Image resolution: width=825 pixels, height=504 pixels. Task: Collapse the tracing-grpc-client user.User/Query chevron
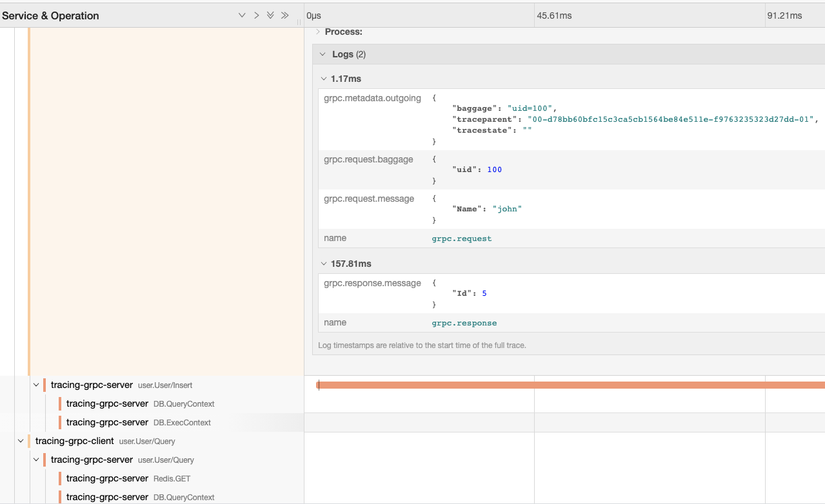(21, 441)
